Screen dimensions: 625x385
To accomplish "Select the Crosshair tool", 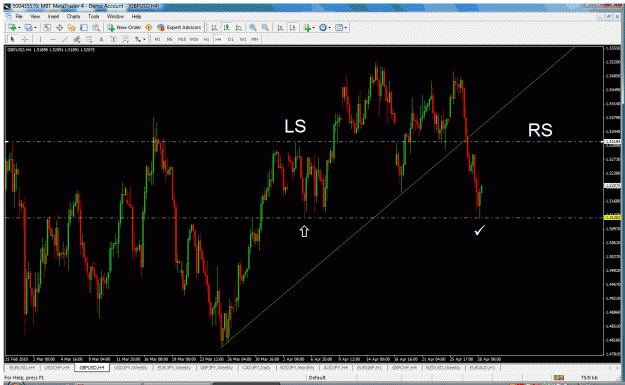I will click(x=25, y=39).
